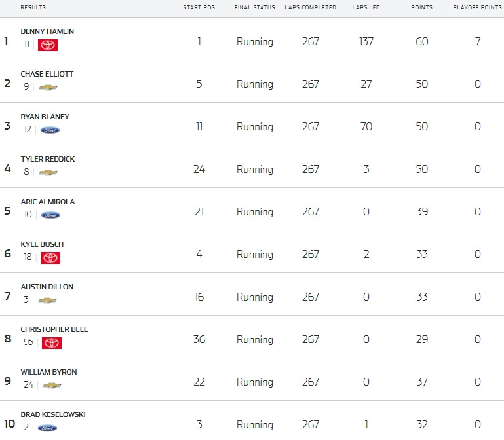Click Aric Almirola's Ford oval icon
Viewport: 504px width, 440px height.
pyautogui.click(x=50, y=215)
